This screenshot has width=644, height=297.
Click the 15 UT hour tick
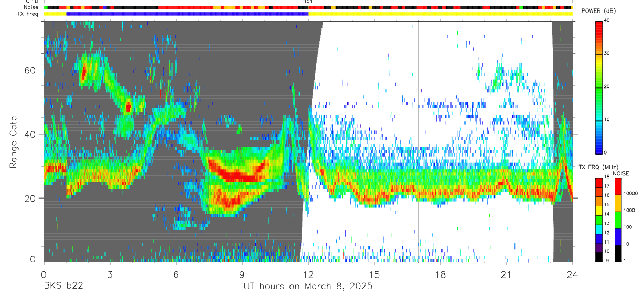[374, 274]
